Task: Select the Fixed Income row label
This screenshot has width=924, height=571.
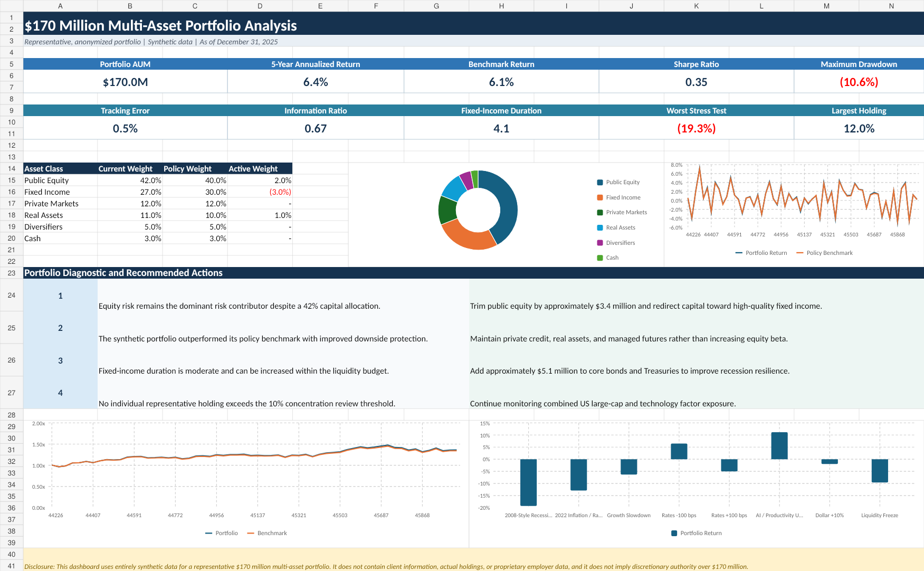Action: [x=60, y=192]
